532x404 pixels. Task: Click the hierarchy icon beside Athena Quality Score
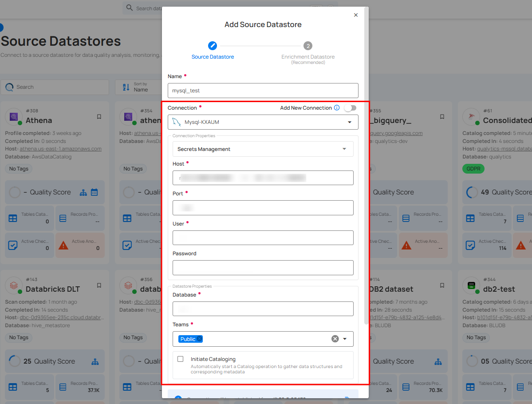click(83, 192)
